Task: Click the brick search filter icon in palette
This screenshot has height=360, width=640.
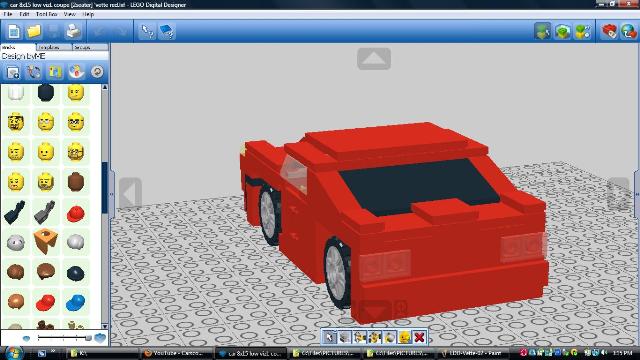Action: coord(13,72)
